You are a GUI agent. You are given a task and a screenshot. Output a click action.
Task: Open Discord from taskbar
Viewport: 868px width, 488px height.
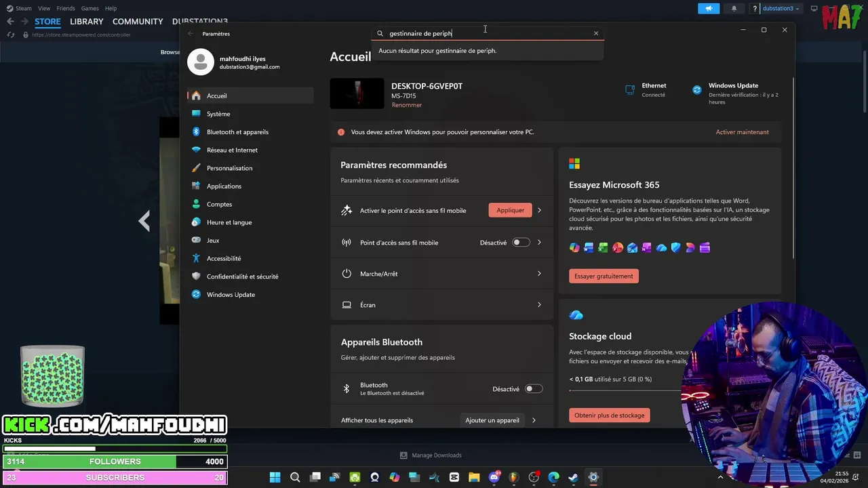[494, 477]
